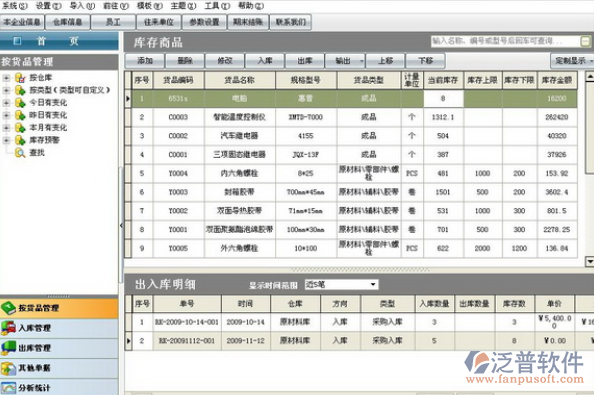Click the inventory table scrollbar down arrow
Image resolution: width=594 pixels, height=395 pixels.
(x=589, y=261)
